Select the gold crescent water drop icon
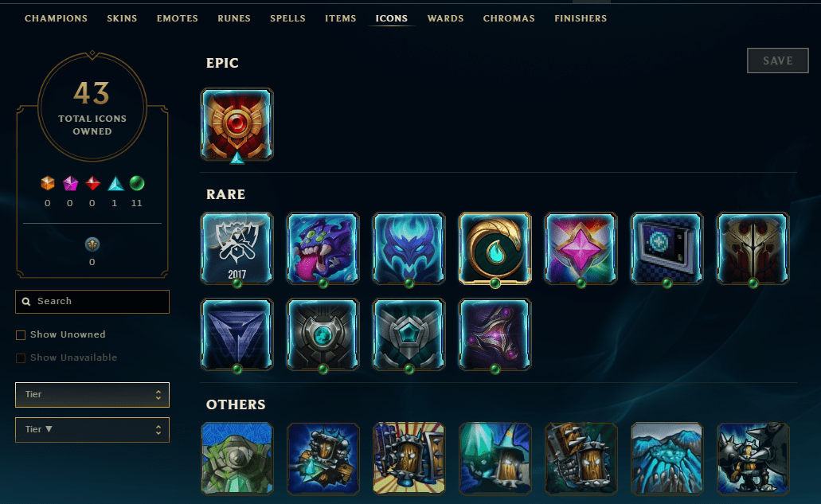Viewport: 821px width, 504px height. point(495,248)
